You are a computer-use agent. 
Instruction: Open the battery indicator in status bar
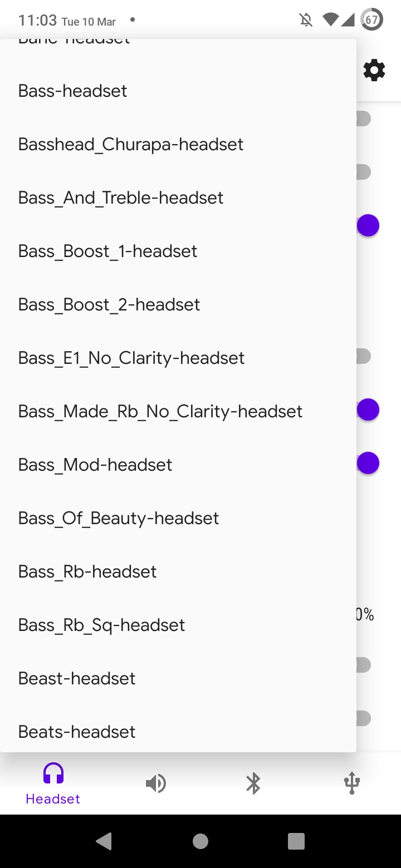pyautogui.click(x=371, y=21)
